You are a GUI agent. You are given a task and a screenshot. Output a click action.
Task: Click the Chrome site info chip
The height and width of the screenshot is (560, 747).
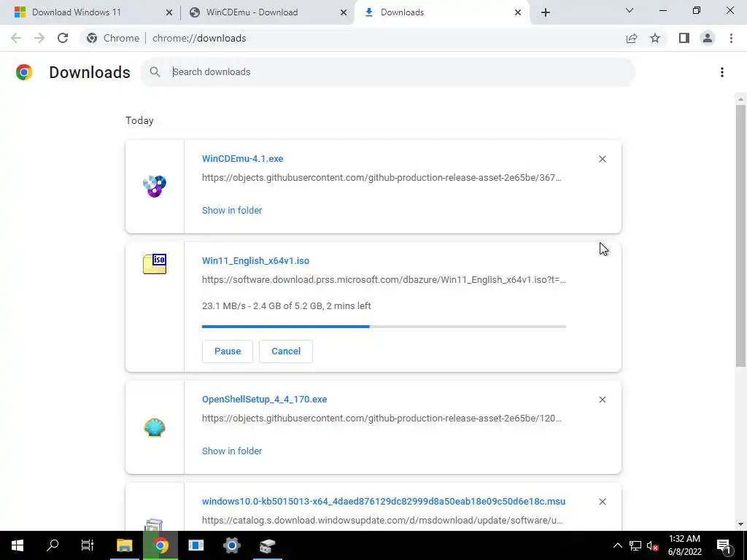coord(113,38)
